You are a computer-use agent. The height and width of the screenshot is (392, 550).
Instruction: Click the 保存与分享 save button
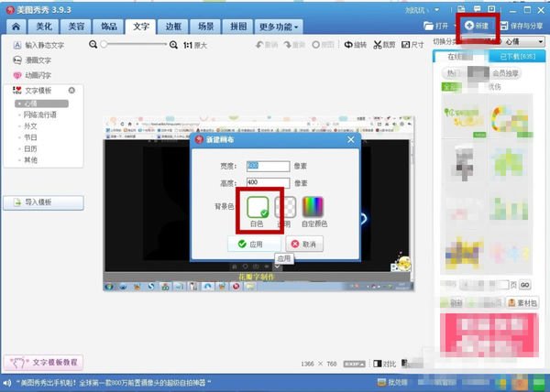(x=522, y=26)
